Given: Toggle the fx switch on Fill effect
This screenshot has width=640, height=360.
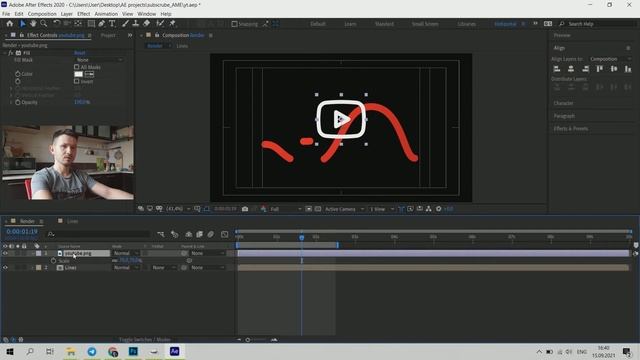Looking at the screenshot, I should 11,53.
